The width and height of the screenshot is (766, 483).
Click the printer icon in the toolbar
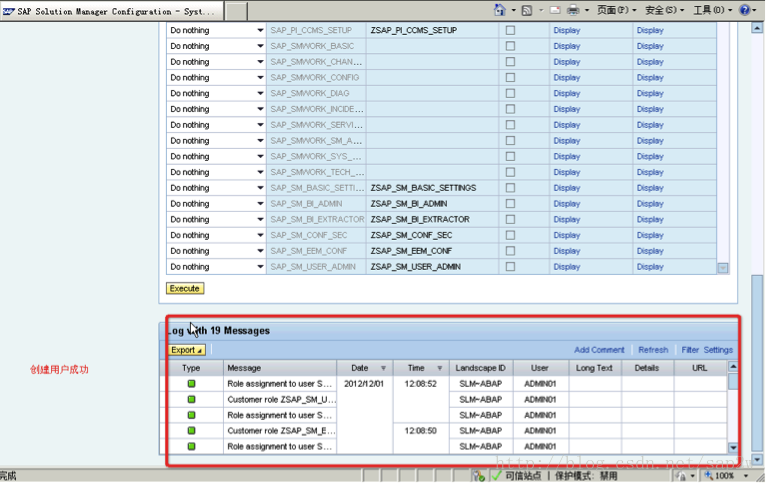tap(573, 10)
